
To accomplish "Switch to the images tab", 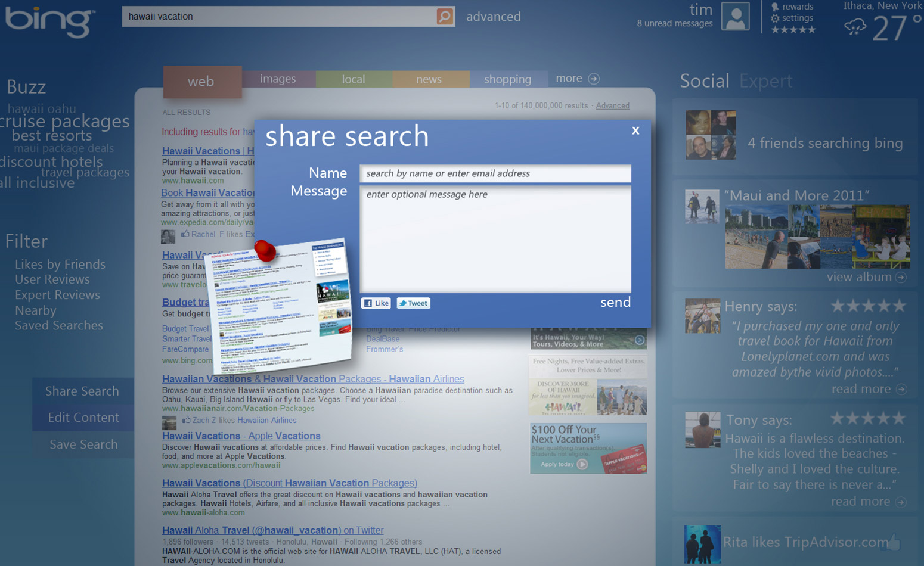I will (x=278, y=79).
